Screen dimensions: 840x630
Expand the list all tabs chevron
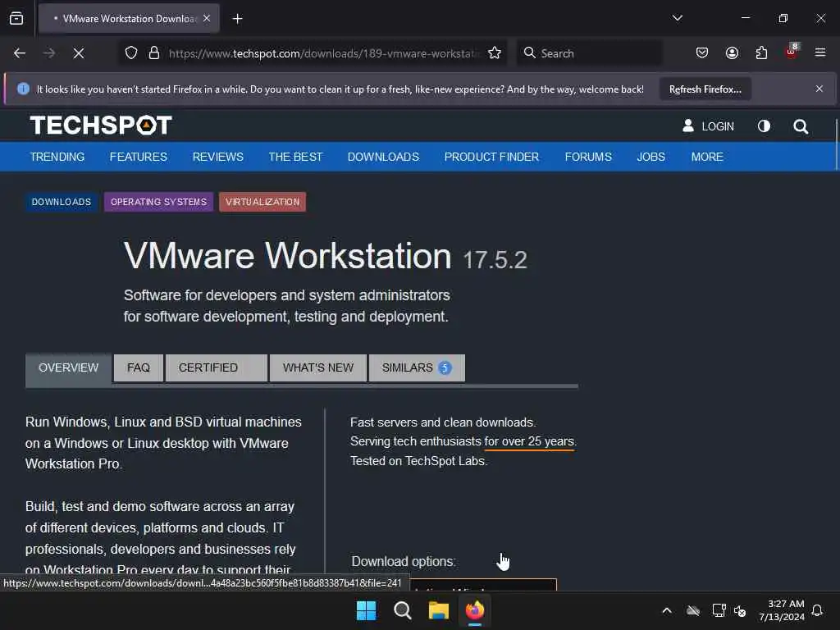click(x=677, y=18)
